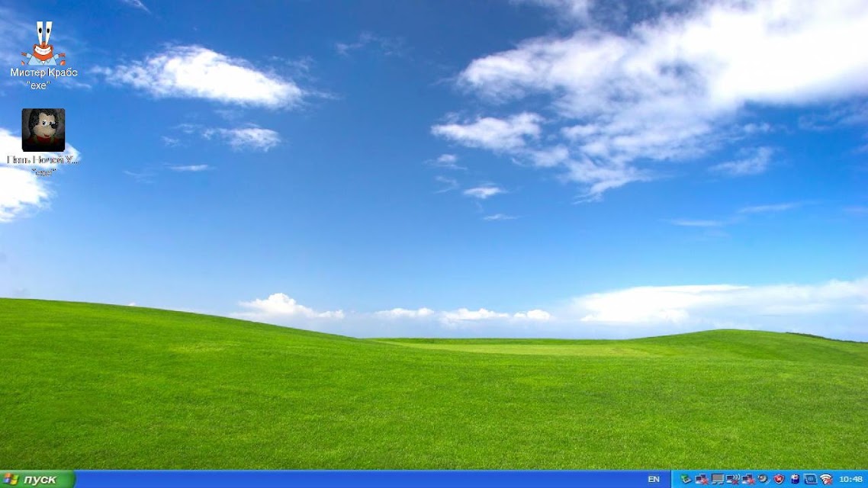Viewport: 868px width, 488px height.
Task: Click the blue framed display tray icon
Action: point(811,479)
